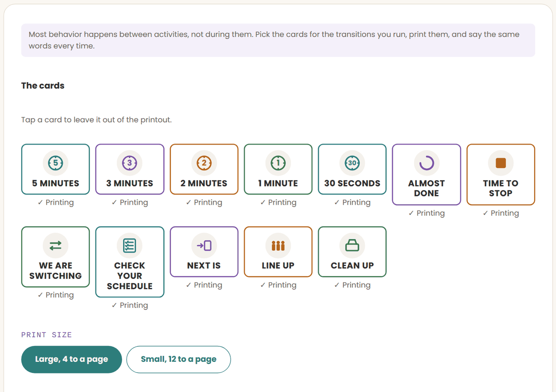This screenshot has width=556, height=392.
Task: Tap the Check Your Schedule checklist icon
Action: (x=129, y=245)
